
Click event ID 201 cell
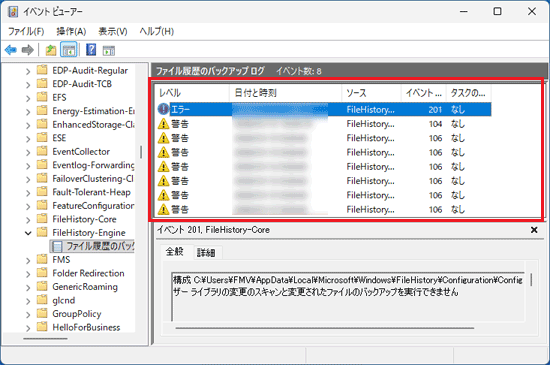click(x=435, y=110)
